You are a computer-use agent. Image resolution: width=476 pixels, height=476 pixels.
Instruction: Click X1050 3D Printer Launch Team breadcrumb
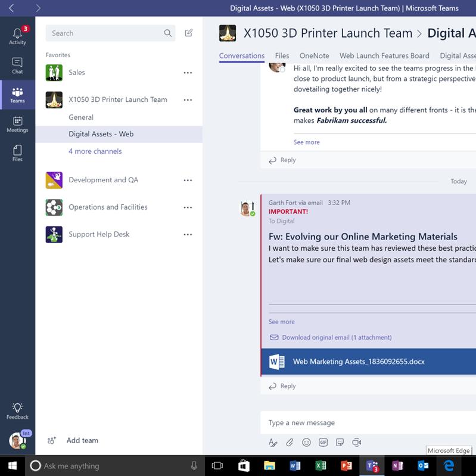click(328, 33)
